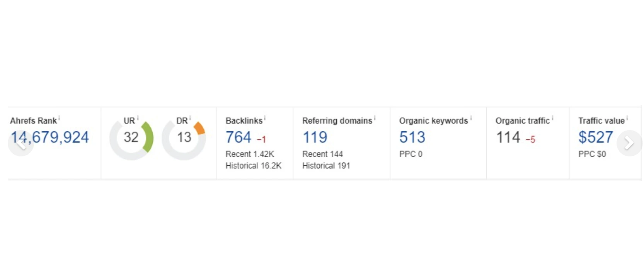Open the 513 organic keywords link
The width and height of the screenshot is (644, 264).
click(412, 137)
